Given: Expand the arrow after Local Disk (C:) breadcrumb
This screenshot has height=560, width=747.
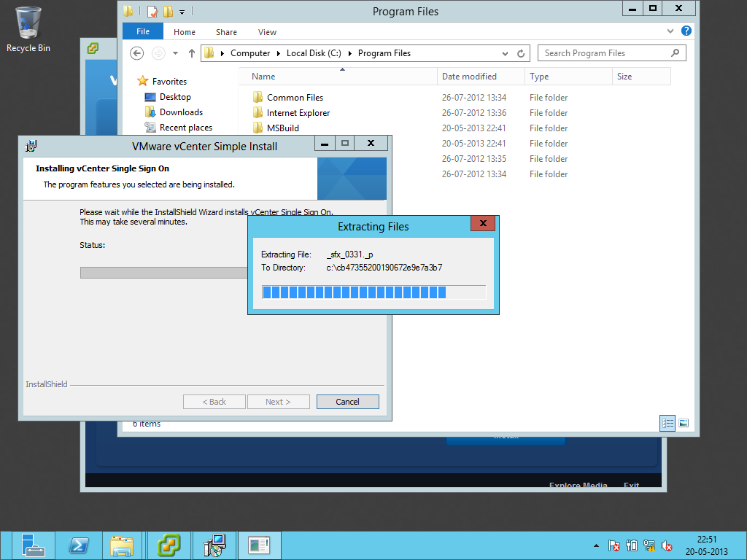Looking at the screenshot, I should click(x=349, y=53).
